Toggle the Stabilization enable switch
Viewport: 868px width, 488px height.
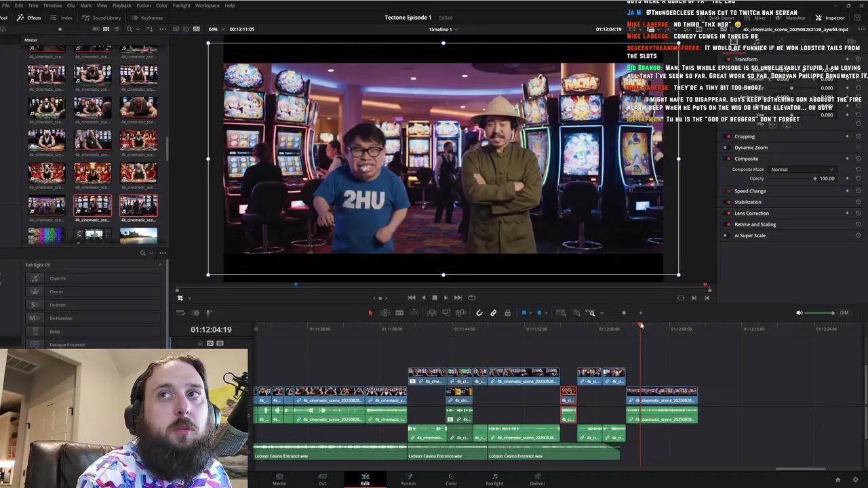tap(726, 202)
